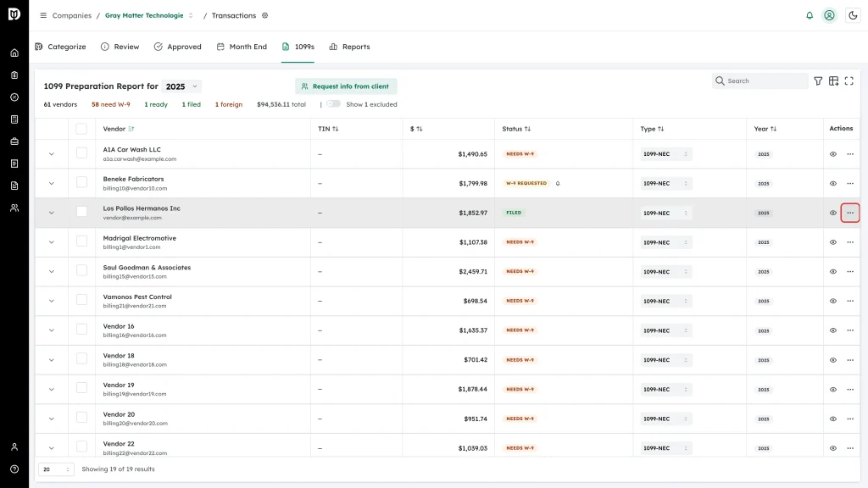868x488 pixels.
Task: Open more actions for Los Pollos Hermanos Inc
Action: [850, 213]
